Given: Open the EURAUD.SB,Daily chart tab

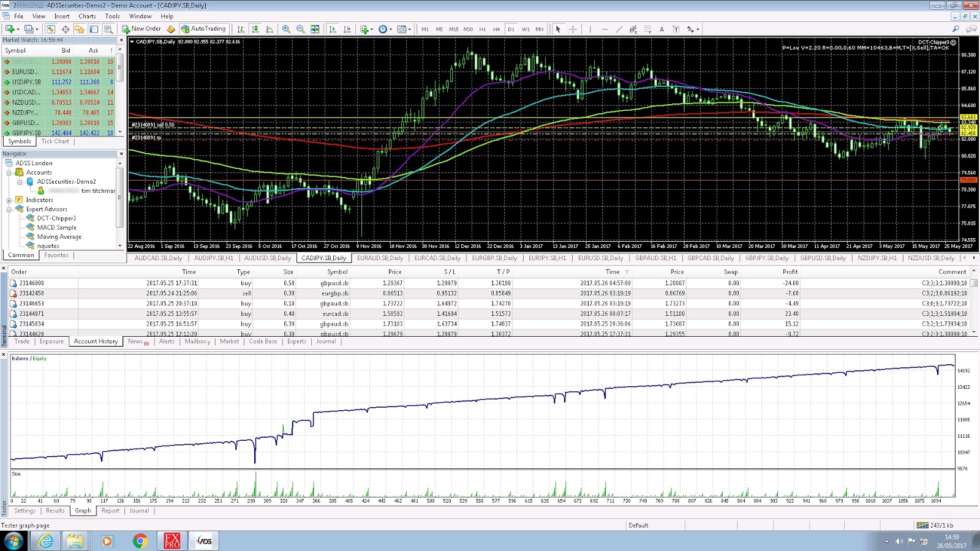Looking at the screenshot, I should 380,258.
